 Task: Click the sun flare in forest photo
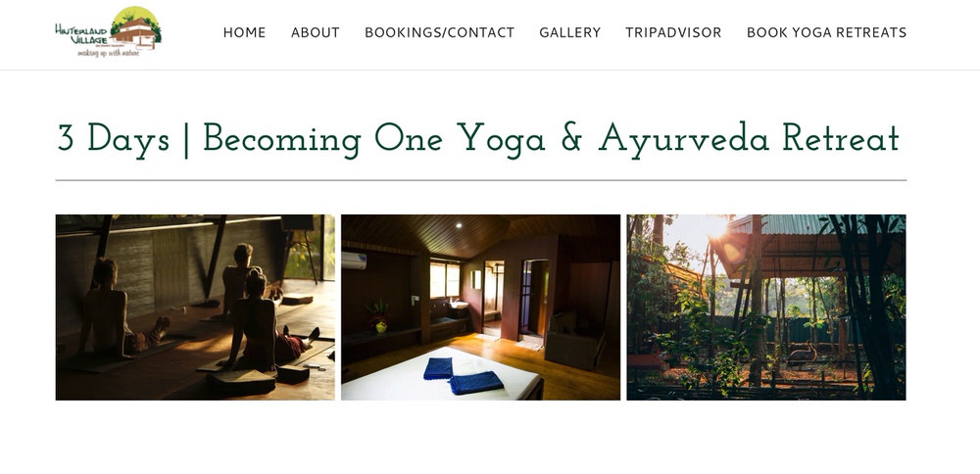point(717,230)
